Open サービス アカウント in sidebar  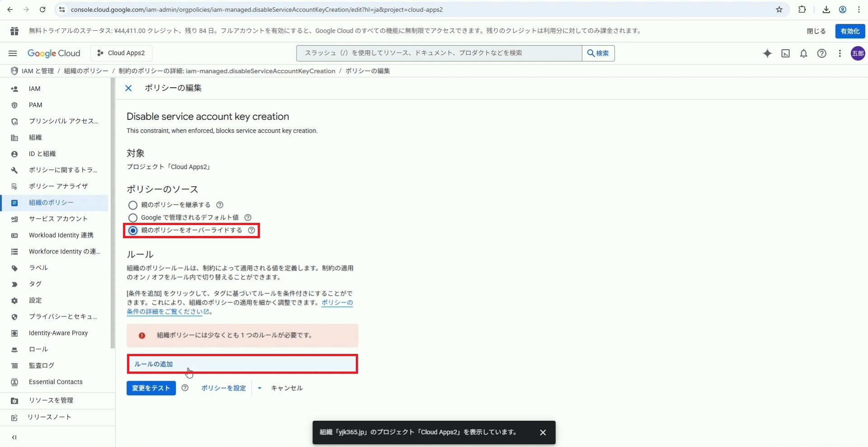pos(58,219)
